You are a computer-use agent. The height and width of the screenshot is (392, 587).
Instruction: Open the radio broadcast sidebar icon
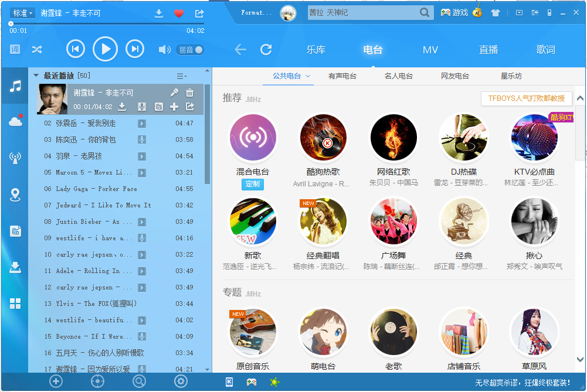pyautogui.click(x=15, y=158)
